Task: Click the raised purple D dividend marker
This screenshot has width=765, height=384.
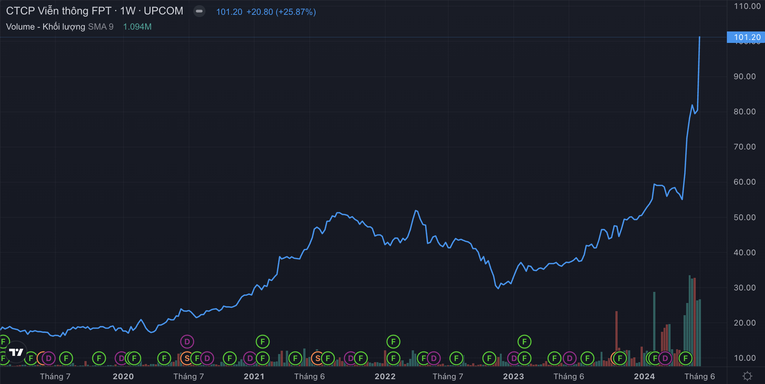Action: [x=187, y=342]
